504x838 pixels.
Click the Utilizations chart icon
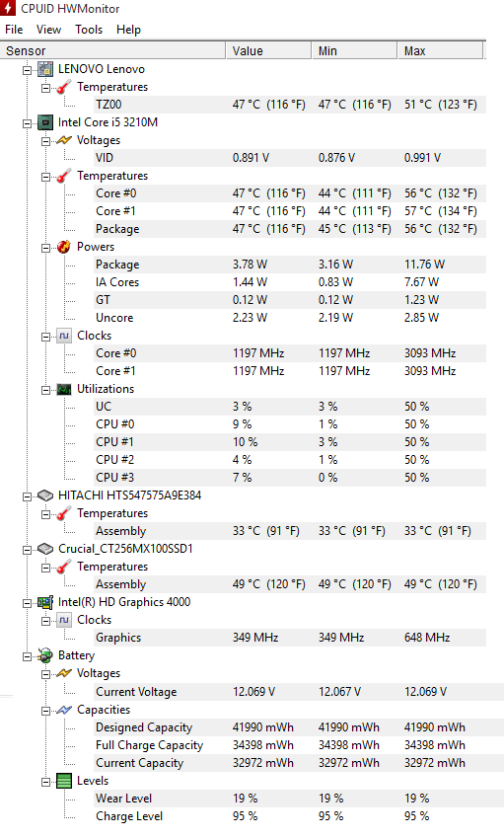point(64,389)
